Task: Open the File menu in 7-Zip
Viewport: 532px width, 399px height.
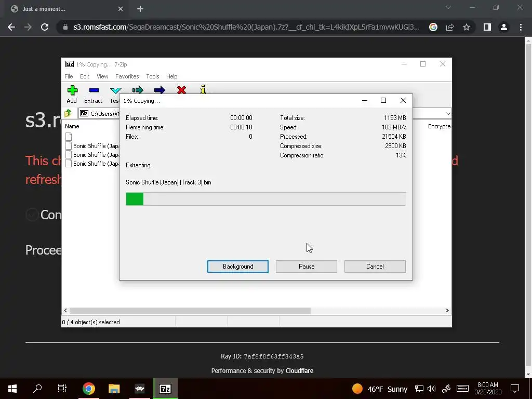Action: [x=69, y=76]
